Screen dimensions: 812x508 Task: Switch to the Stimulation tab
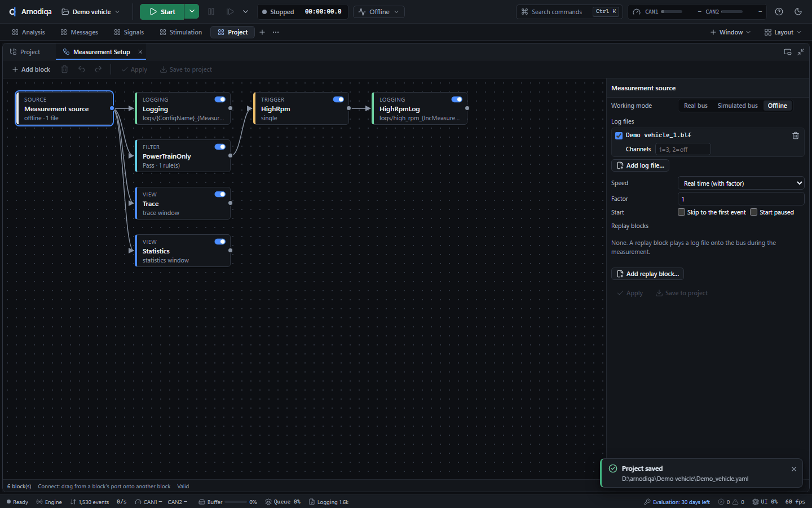click(x=180, y=32)
